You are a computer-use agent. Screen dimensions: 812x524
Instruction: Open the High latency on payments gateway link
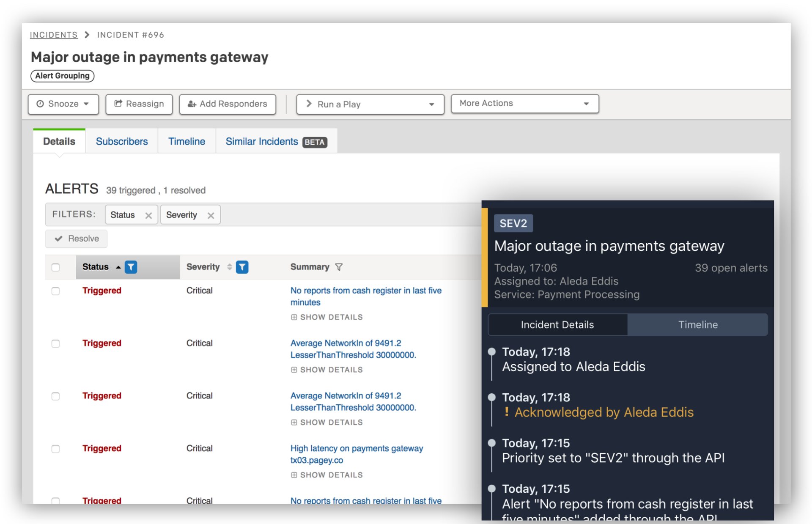(x=357, y=448)
